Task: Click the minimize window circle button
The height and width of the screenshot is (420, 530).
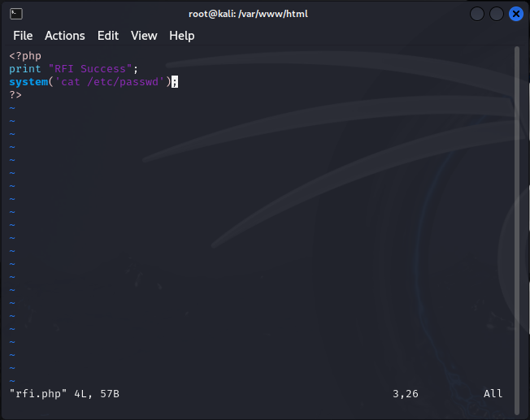Action: (477, 14)
